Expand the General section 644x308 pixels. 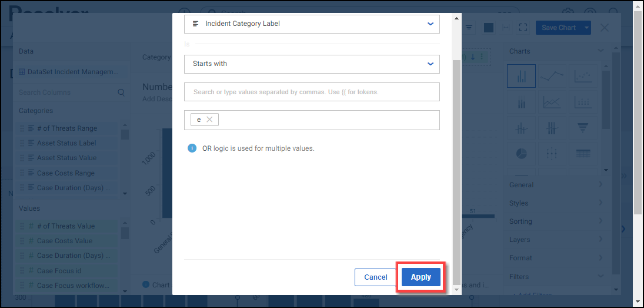556,185
